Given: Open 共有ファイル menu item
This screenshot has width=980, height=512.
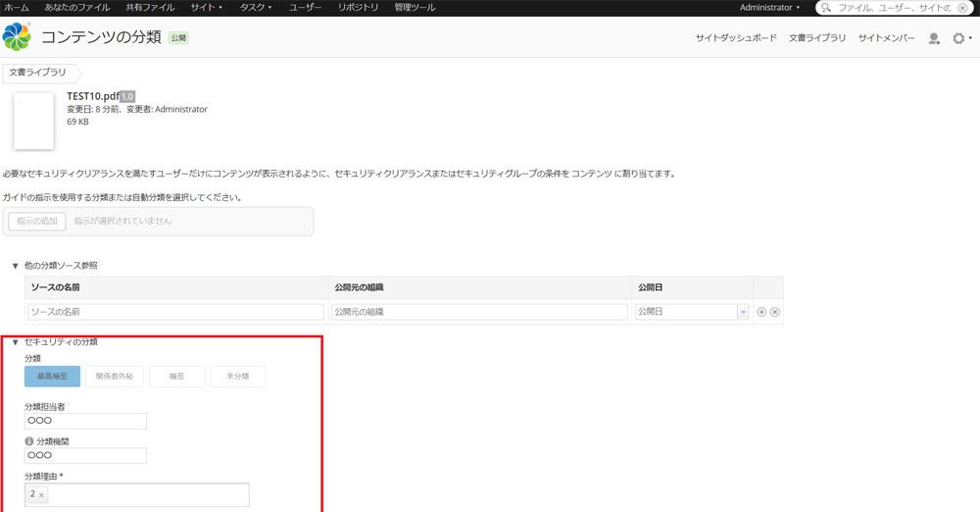Looking at the screenshot, I should coord(150,8).
